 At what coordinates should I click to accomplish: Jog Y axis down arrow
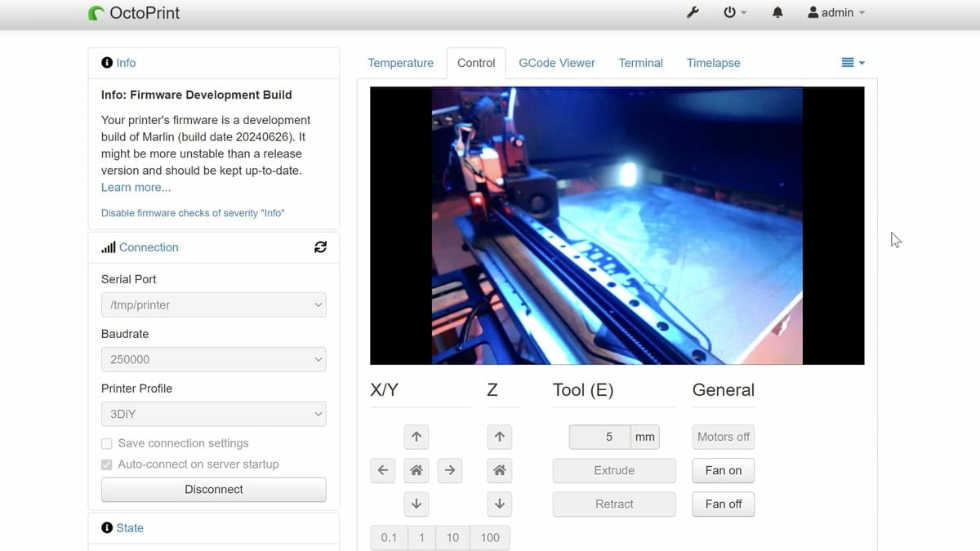(x=416, y=504)
